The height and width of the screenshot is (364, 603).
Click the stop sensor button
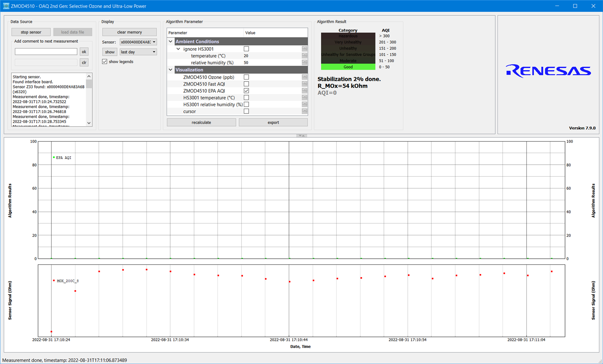tap(31, 32)
